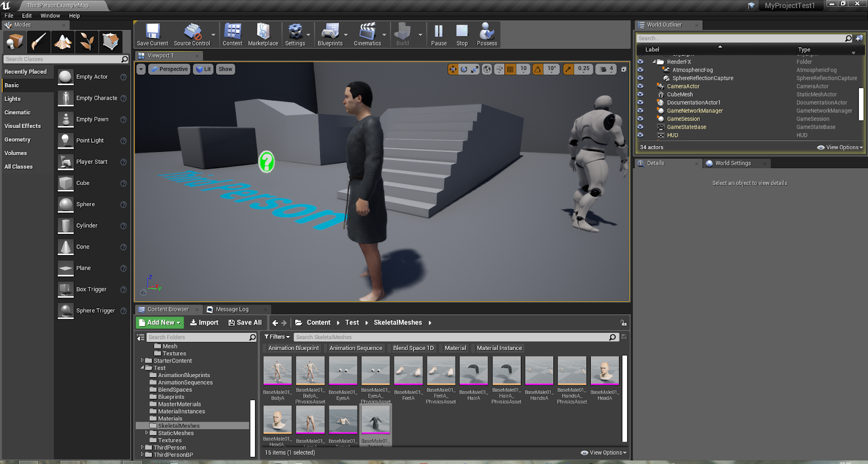Click the Add New button
The image size is (868, 464).
pos(159,322)
